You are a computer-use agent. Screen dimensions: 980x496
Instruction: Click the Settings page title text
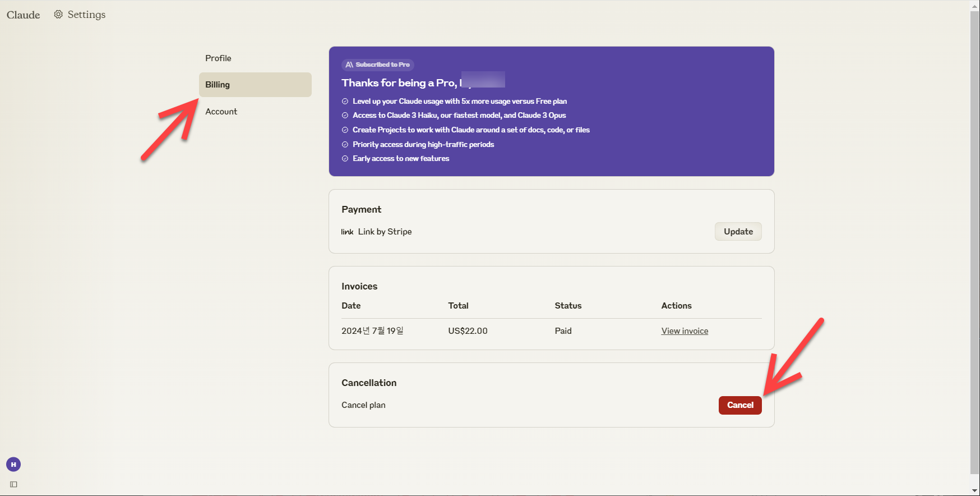coord(86,15)
